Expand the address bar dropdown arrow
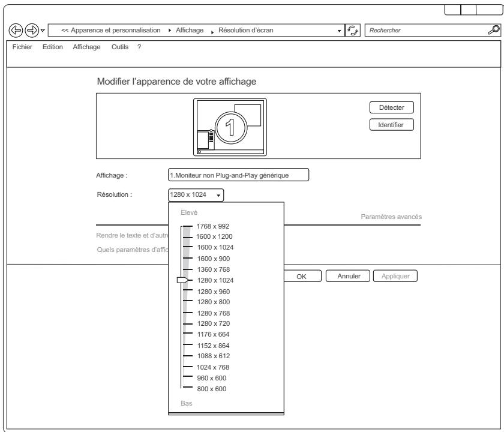Screen dimensions: 504x432 tap(339, 31)
